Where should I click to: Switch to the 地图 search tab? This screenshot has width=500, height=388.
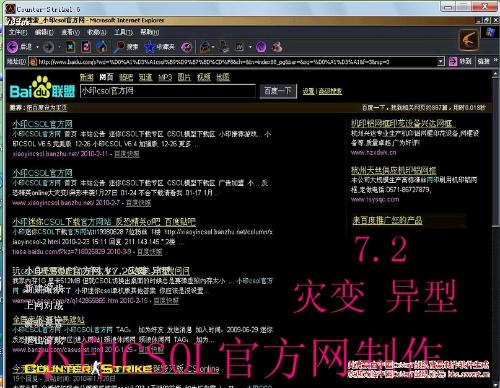(223, 77)
